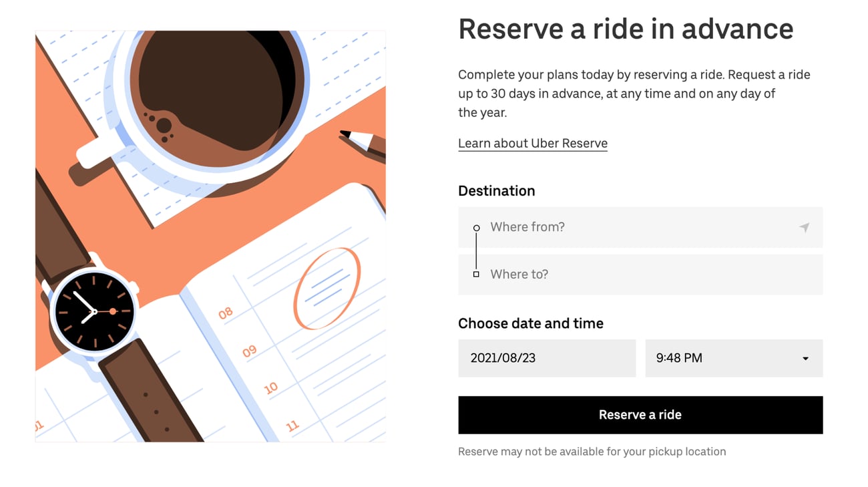This screenshot has height=487, width=868.
Task: Click the current location arrow icon
Action: pyautogui.click(x=805, y=228)
